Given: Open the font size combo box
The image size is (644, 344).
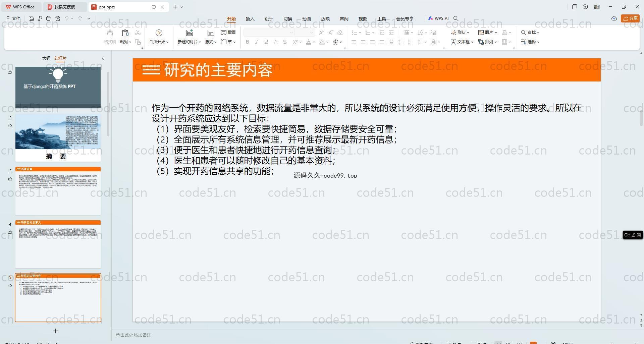Looking at the screenshot, I should 305,33.
